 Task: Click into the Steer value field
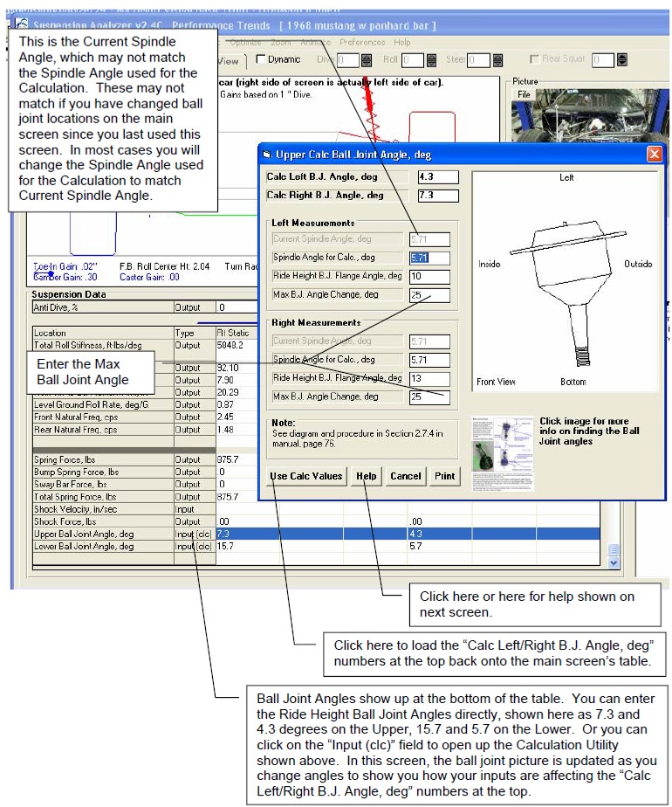pos(478,60)
